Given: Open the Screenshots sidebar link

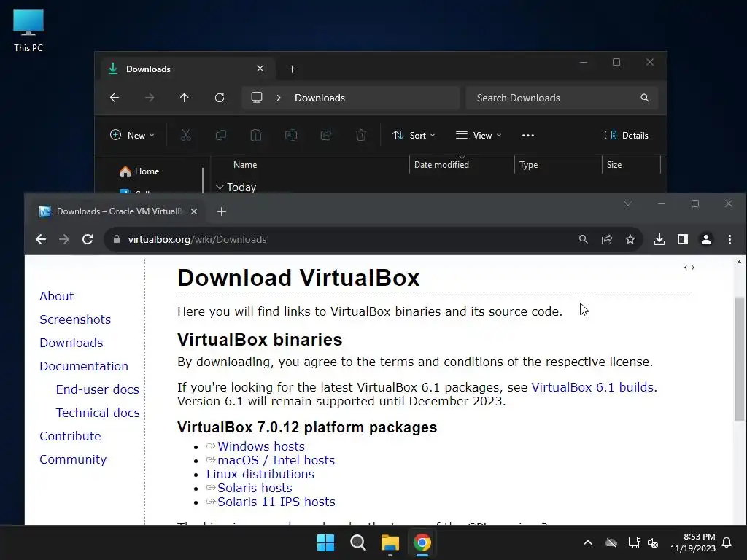Looking at the screenshot, I should point(75,319).
